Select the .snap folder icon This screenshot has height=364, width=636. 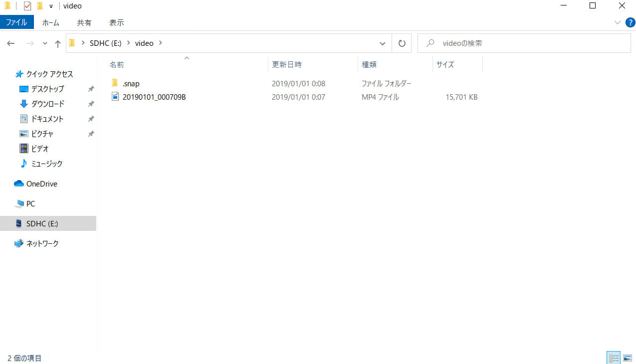(x=115, y=83)
